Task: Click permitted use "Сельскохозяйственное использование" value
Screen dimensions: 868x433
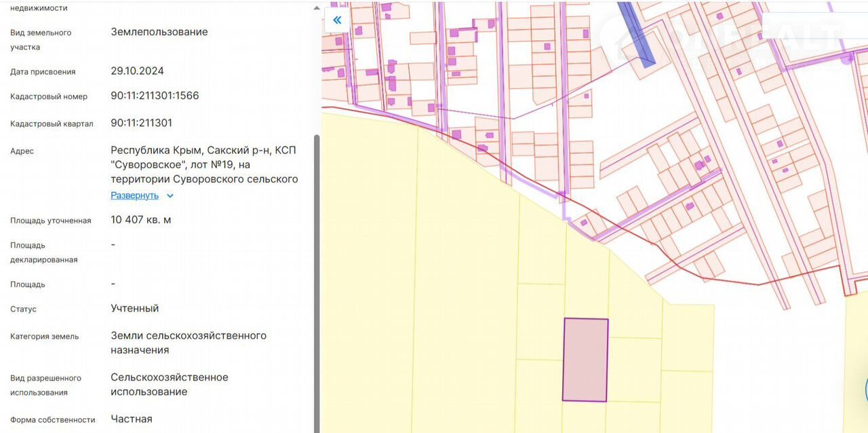Action: [170, 384]
